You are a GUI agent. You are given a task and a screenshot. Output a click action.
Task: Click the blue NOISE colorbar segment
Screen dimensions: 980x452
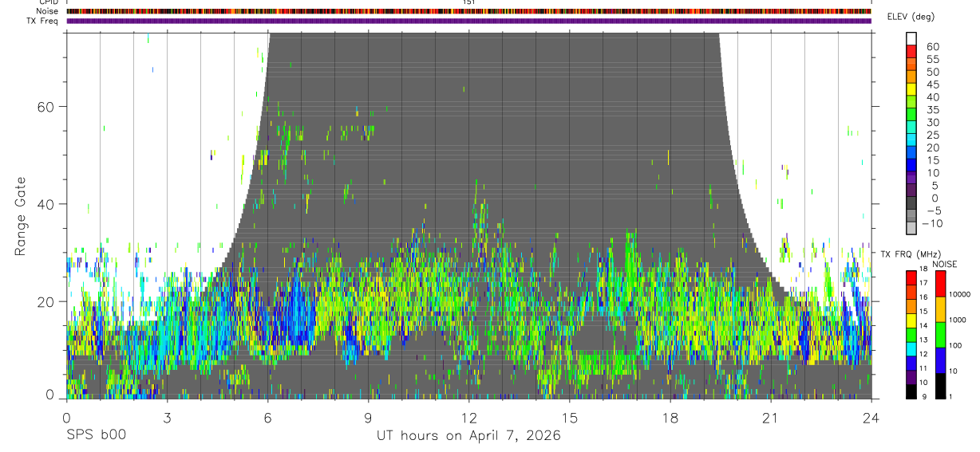pyautogui.click(x=939, y=360)
